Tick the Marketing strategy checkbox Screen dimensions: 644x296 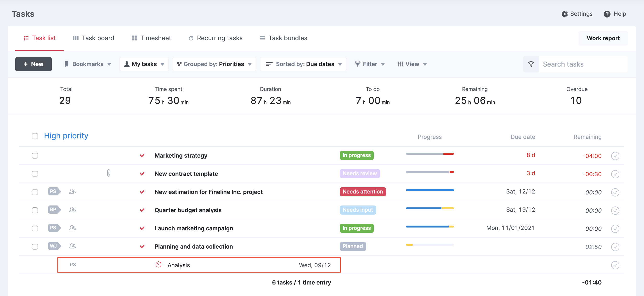pyautogui.click(x=35, y=156)
